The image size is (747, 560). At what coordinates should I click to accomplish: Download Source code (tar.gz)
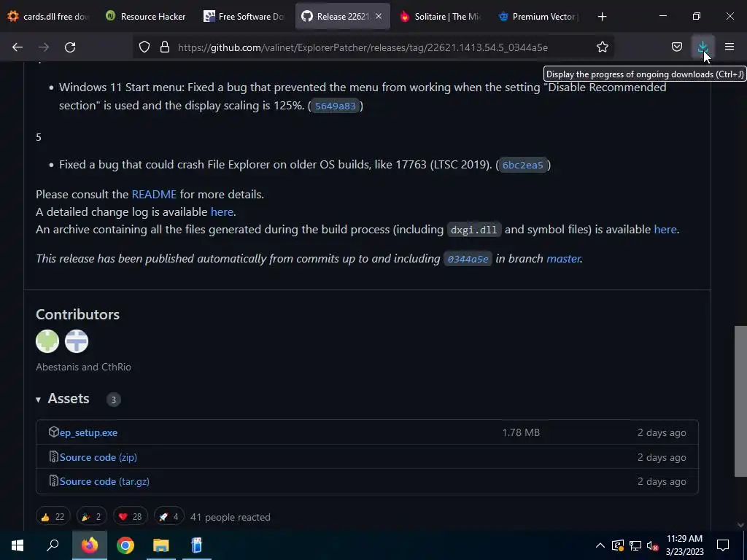point(104,481)
